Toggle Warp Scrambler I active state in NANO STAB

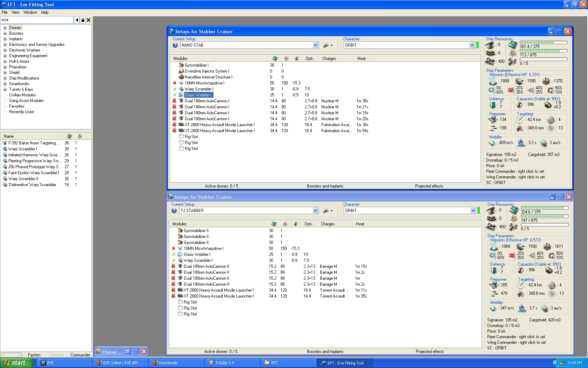click(x=174, y=89)
